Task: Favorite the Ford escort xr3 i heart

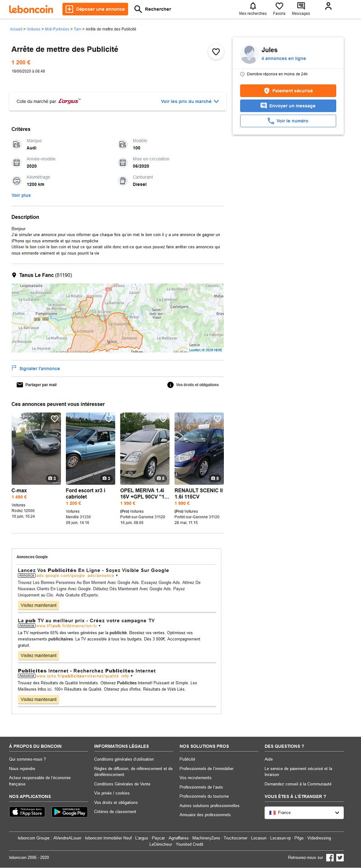Action: [x=109, y=419]
